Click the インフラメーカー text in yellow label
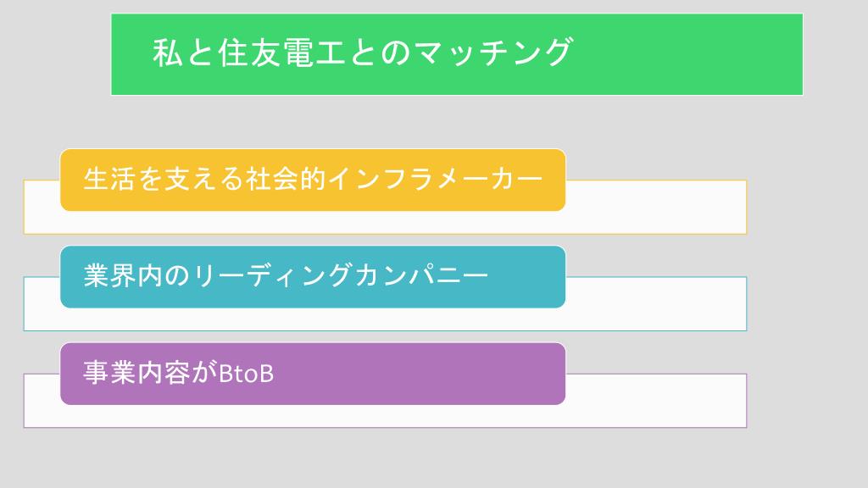 click(436, 180)
